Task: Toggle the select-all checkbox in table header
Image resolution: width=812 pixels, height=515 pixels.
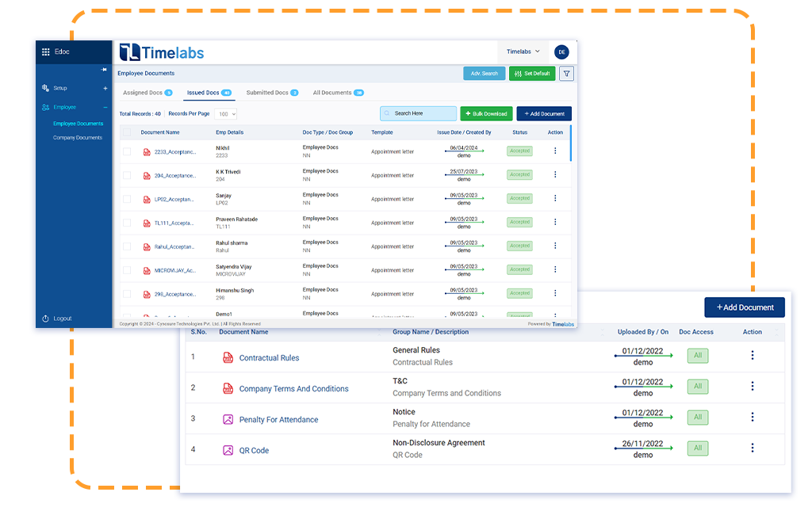Action: pos(127,132)
